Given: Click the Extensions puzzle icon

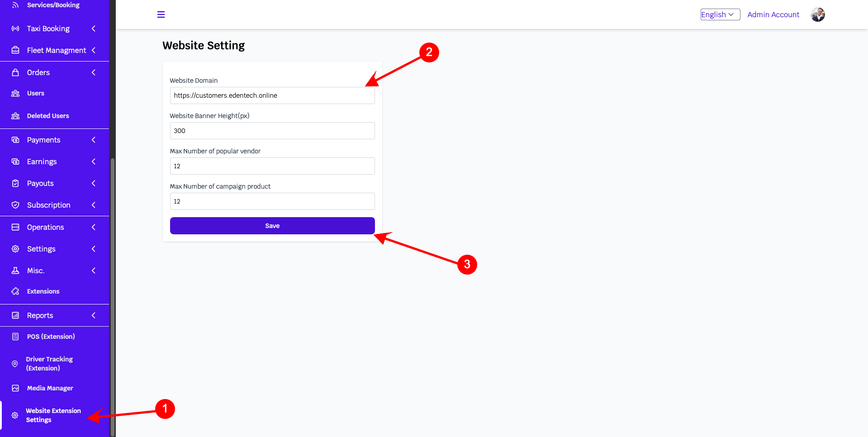Looking at the screenshot, I should (x=15, y=291).
